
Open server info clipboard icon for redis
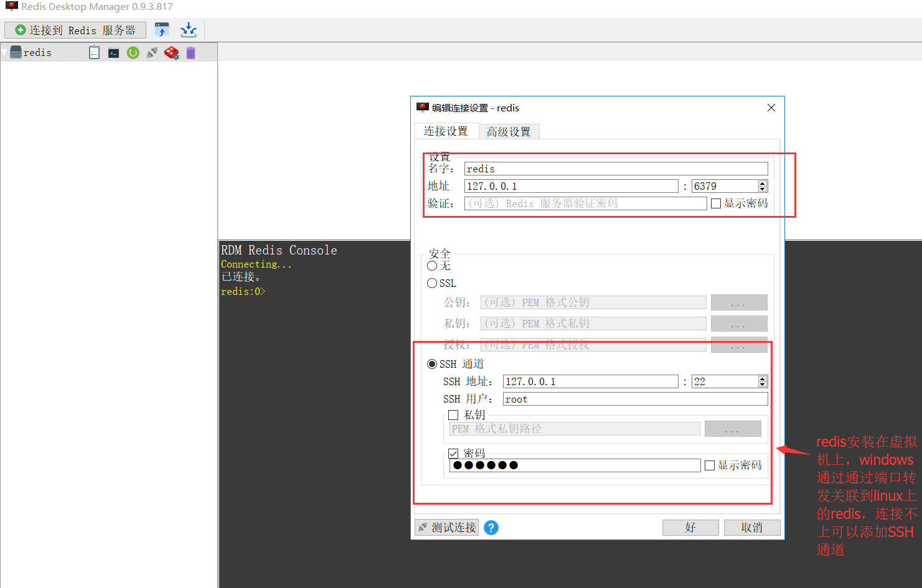tap(94, 53)
